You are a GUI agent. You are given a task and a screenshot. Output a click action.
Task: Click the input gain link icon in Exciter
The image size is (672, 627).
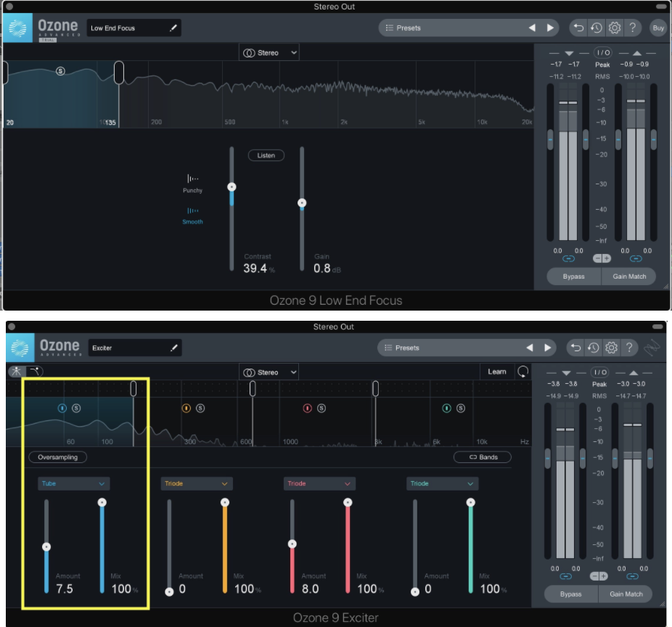tap(566, 576)
